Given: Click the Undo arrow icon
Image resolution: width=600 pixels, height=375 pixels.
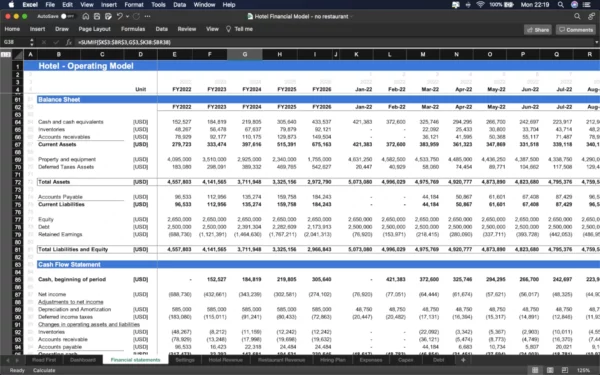Looking at the screenshot, I should [119, 16].
